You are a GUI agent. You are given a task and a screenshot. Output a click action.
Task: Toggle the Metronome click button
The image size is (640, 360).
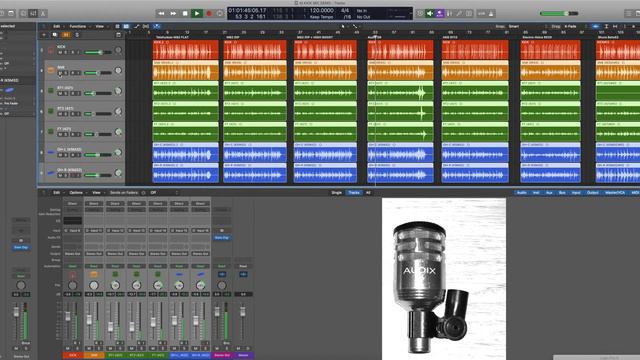click(x=491, y=13)
